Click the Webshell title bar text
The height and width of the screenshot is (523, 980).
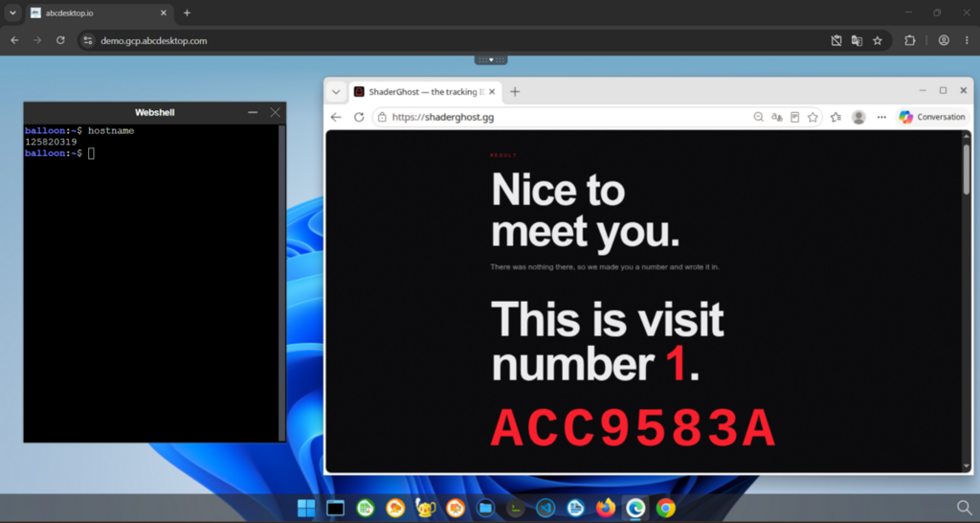(155, 113)
